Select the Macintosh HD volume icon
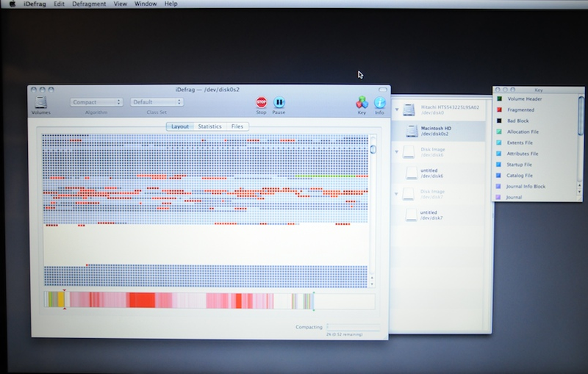Image resolution: width=588 pixels, height=374 pixels. pos(412,131)
